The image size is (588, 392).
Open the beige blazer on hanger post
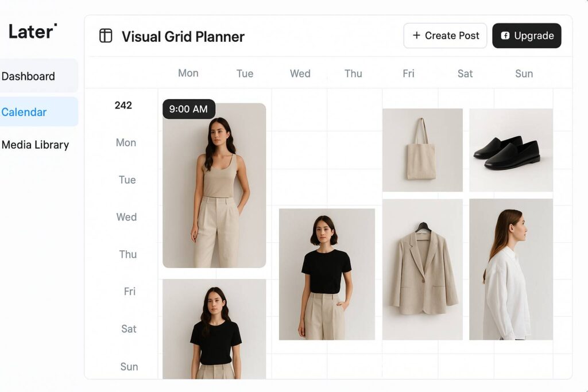(423, 269)
